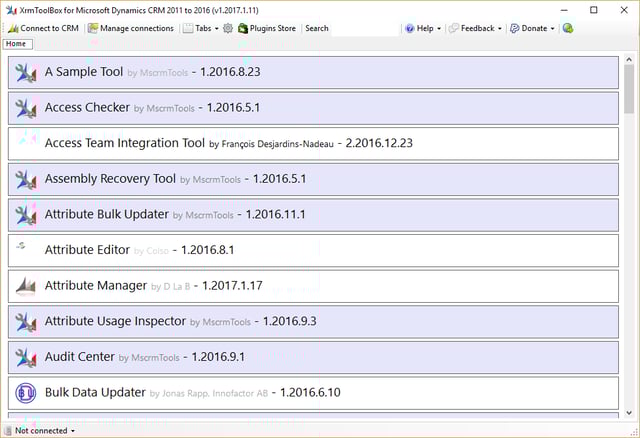Click the Attribute Usage Inspector icon

click(26, 322)
